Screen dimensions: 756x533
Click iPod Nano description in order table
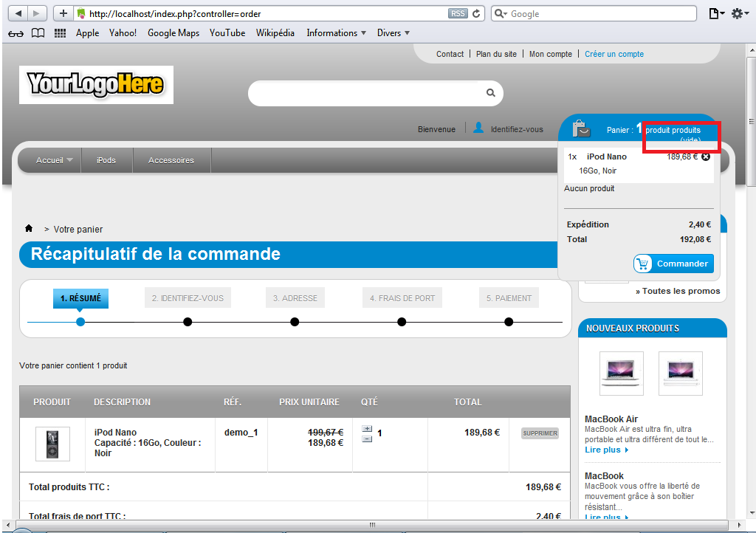(148, 442)
